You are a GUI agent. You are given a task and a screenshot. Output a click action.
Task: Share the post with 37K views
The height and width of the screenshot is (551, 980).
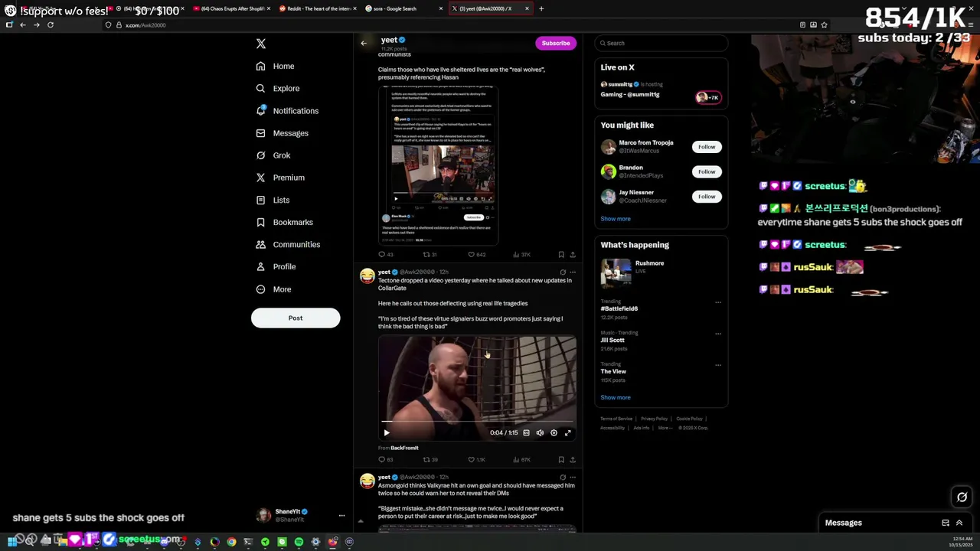coord(573,255)
